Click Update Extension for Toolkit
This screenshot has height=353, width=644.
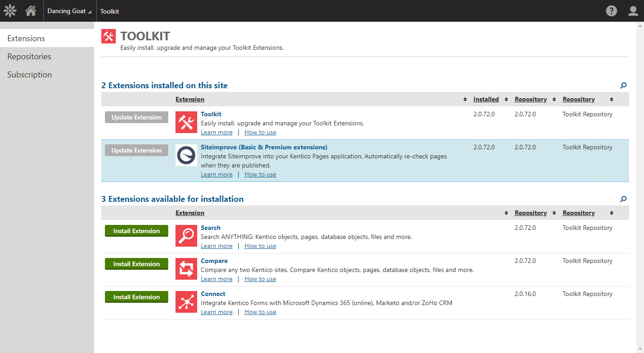(x=137, y=117)
